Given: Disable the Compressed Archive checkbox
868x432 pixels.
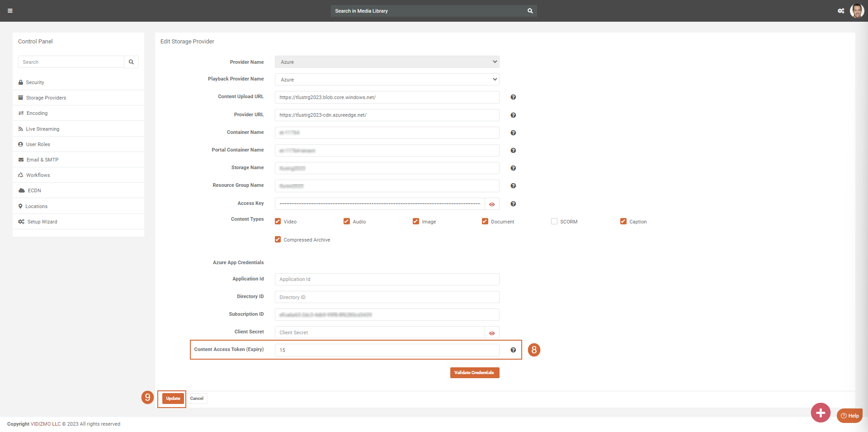Looking at the screenshot, I should click(278, 240).
